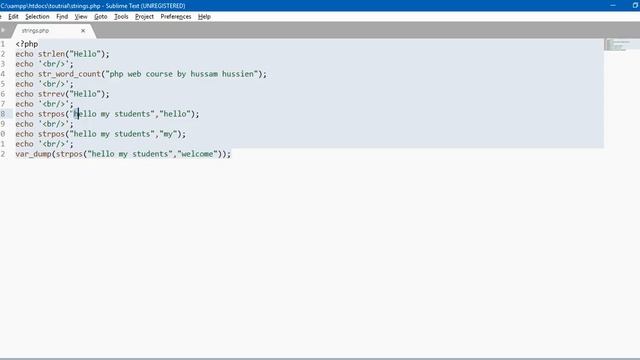
Task: Click the "my" search argument on line 10
Action: click(168, 134)
